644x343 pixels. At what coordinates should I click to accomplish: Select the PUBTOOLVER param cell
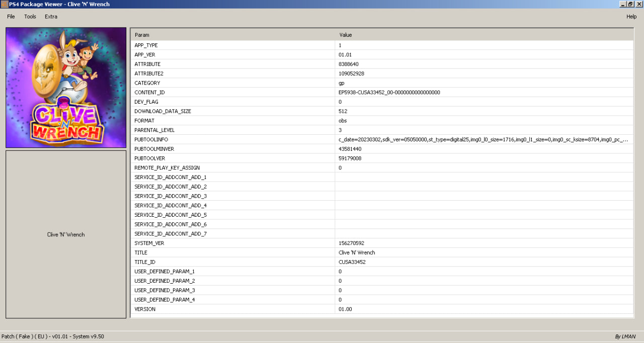point(233,158)
